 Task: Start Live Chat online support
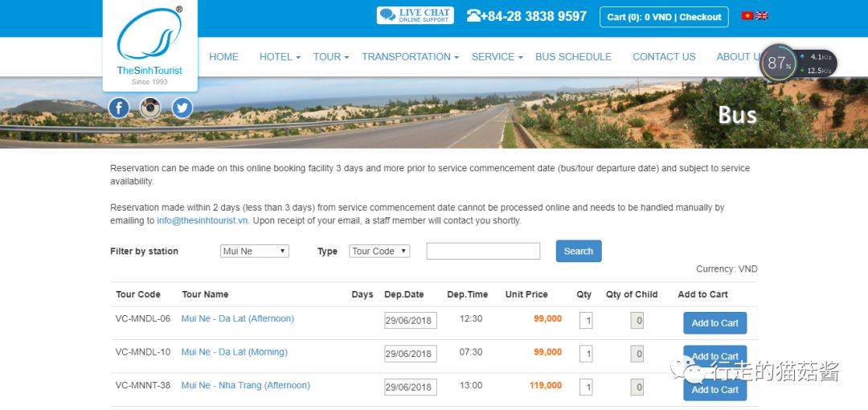(416, 15)
